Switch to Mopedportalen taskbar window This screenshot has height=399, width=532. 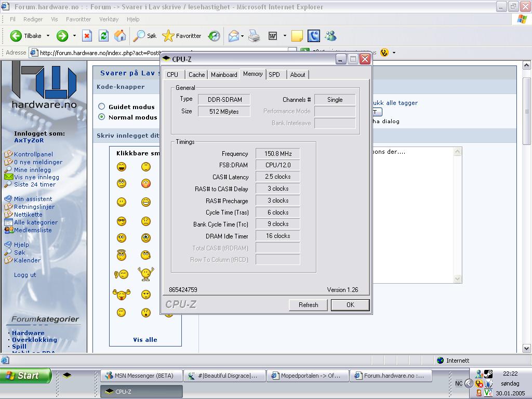pyautogui.click(x=308, y=376)
